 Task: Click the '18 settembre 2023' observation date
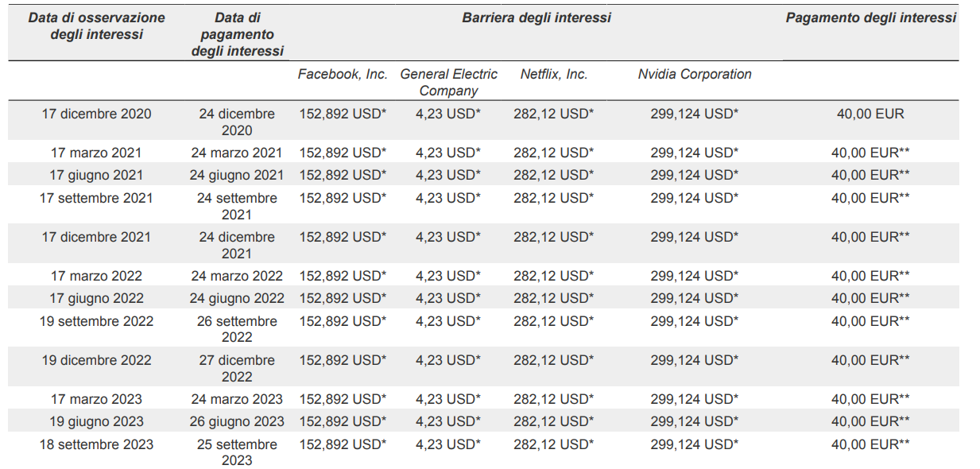pos(96,444)
